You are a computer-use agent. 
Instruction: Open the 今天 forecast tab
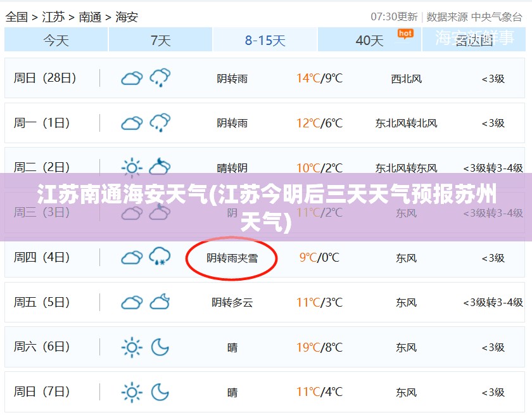click(x=56, y=40)
